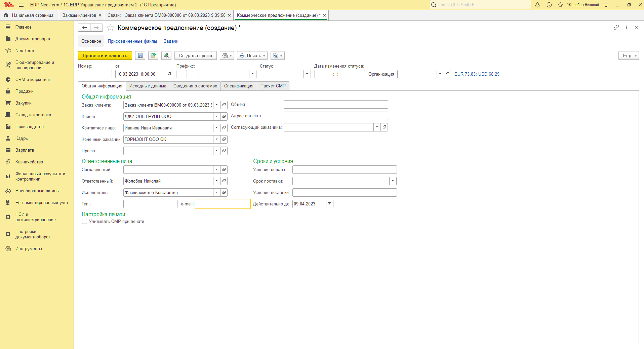Navigate forward with right arrow button
The height and width of the screenshot is (349, 644).
(96, 28)
